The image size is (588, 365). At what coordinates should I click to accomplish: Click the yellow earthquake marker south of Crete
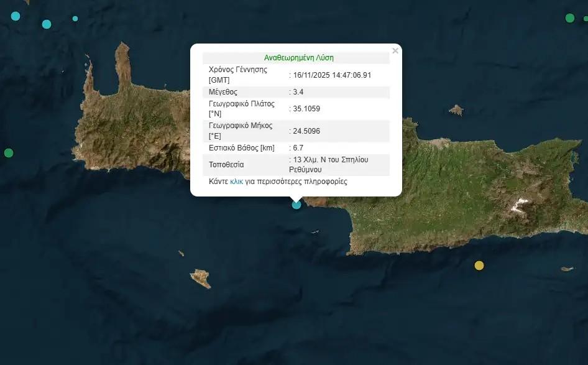click(478, 266)
